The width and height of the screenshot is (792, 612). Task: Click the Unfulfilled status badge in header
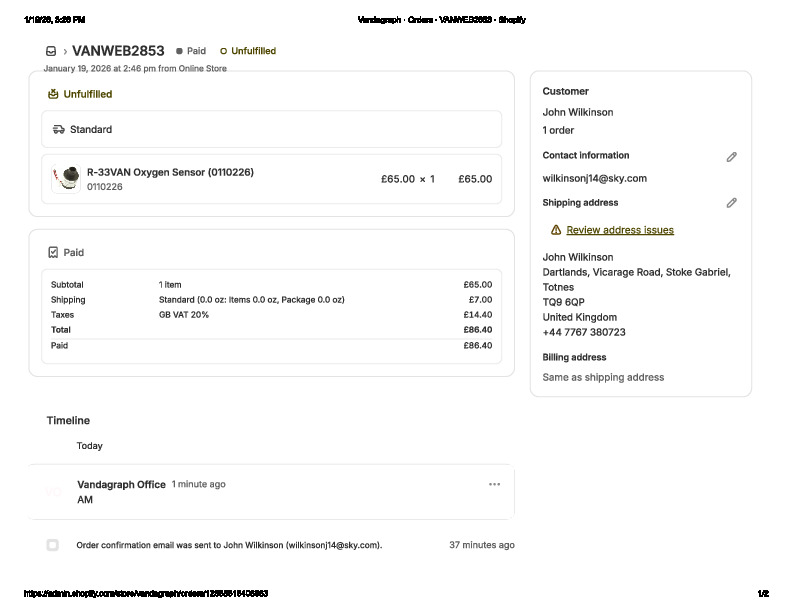[x=248, y=51]
